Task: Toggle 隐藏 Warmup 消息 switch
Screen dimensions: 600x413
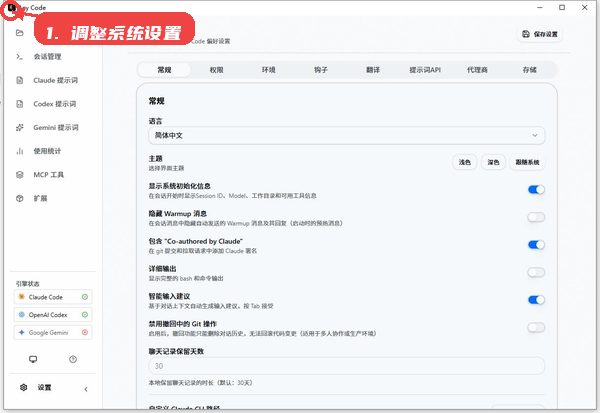Action: [536, 217]
